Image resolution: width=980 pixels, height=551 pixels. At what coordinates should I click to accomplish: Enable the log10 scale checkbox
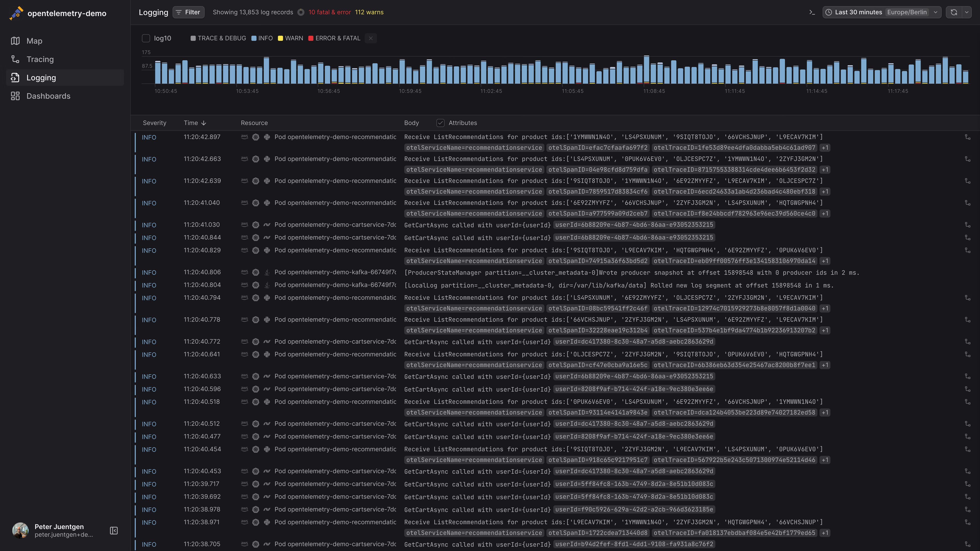146,38
